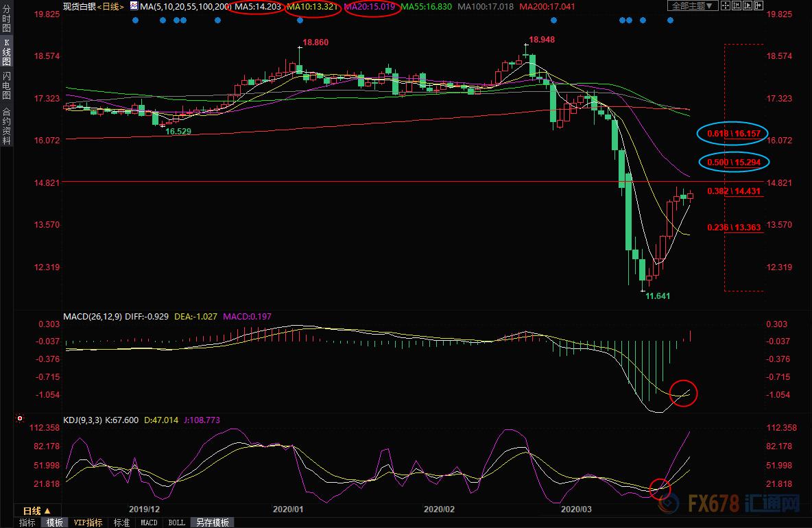Click the DIFF:-0.929 value

click(x=147, y=316)
